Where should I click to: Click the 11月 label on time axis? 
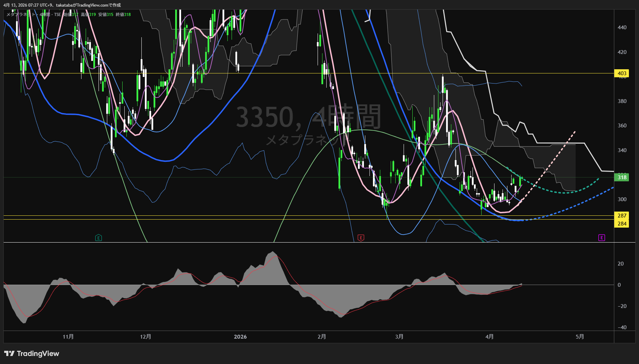click(68, 337)
